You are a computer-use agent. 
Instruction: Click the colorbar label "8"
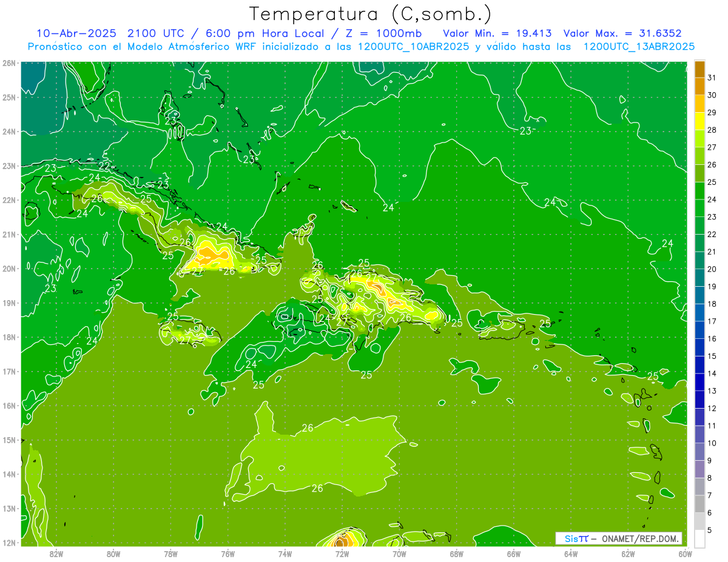click(710, 478)
